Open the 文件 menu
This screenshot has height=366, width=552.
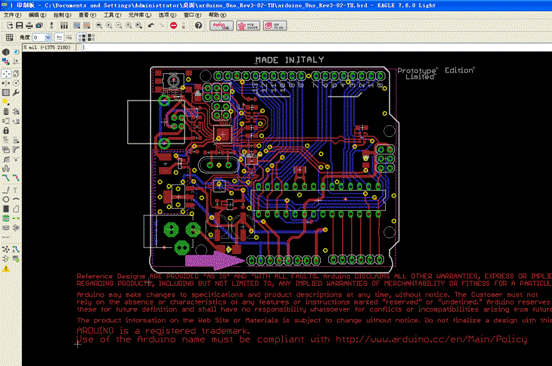[12, 15]
